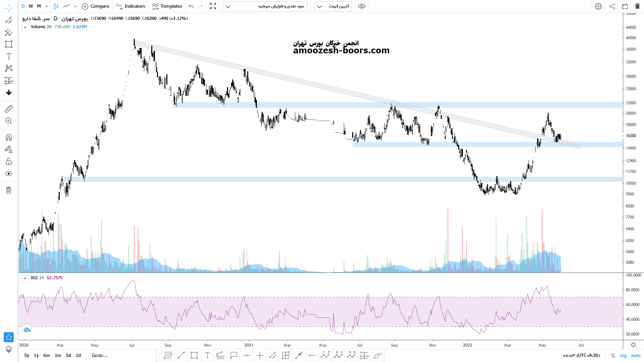This screenshot has height=362, width=644.
Task: Click the trash icon in left sidebar
Action: click(x=9, y=190)
